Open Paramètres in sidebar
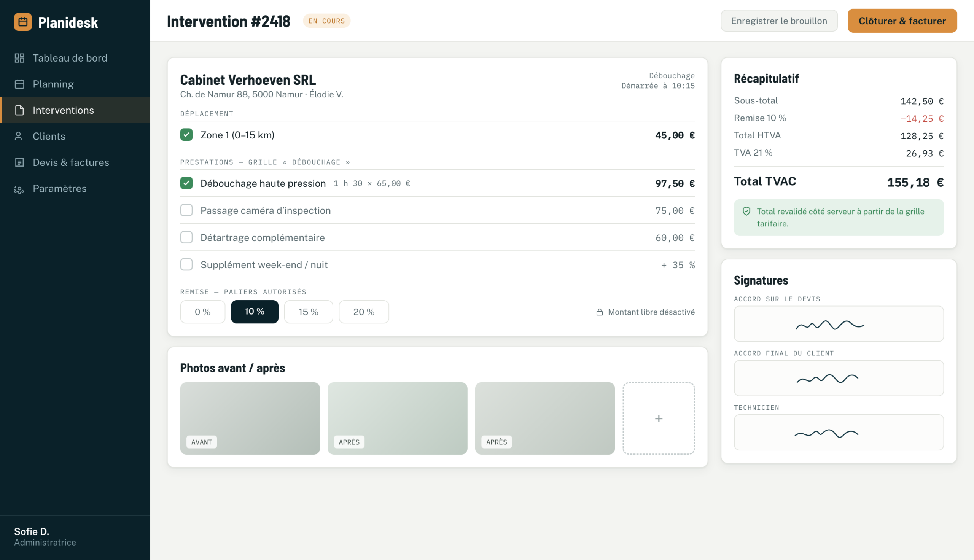This screenshot has height=560, width=974. (x=75, y=189)
